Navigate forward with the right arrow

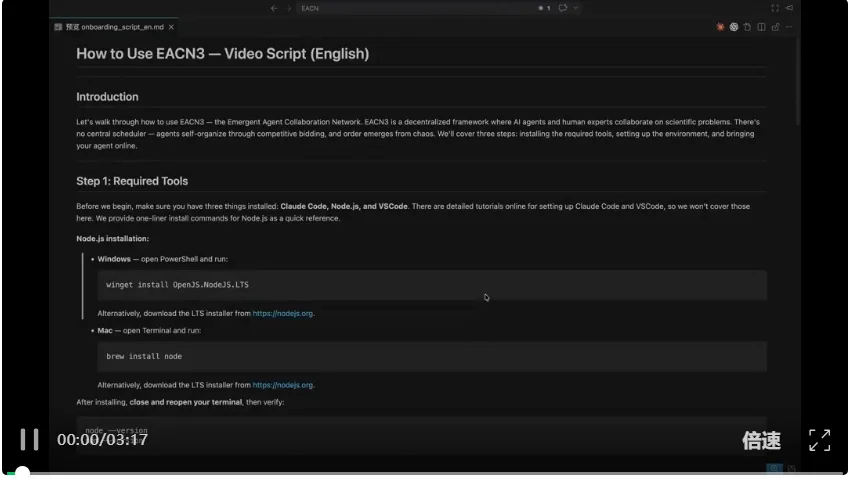(x=289, y=8)
